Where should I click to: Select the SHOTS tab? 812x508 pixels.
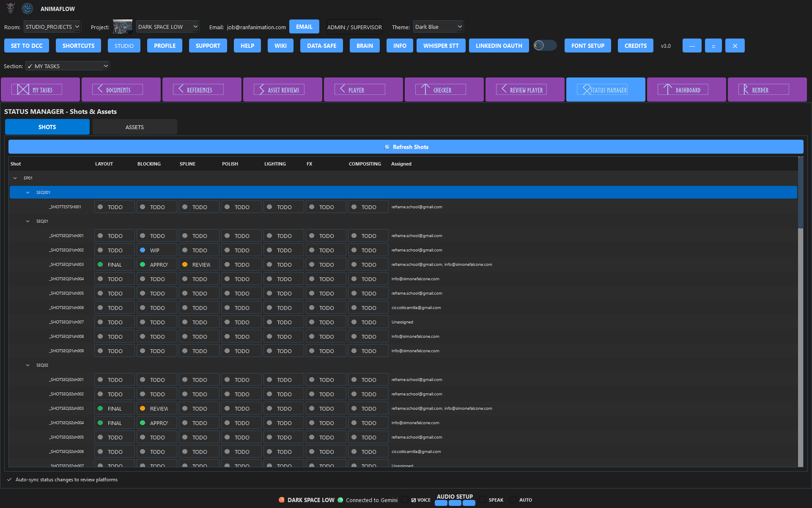click(47, 127)
